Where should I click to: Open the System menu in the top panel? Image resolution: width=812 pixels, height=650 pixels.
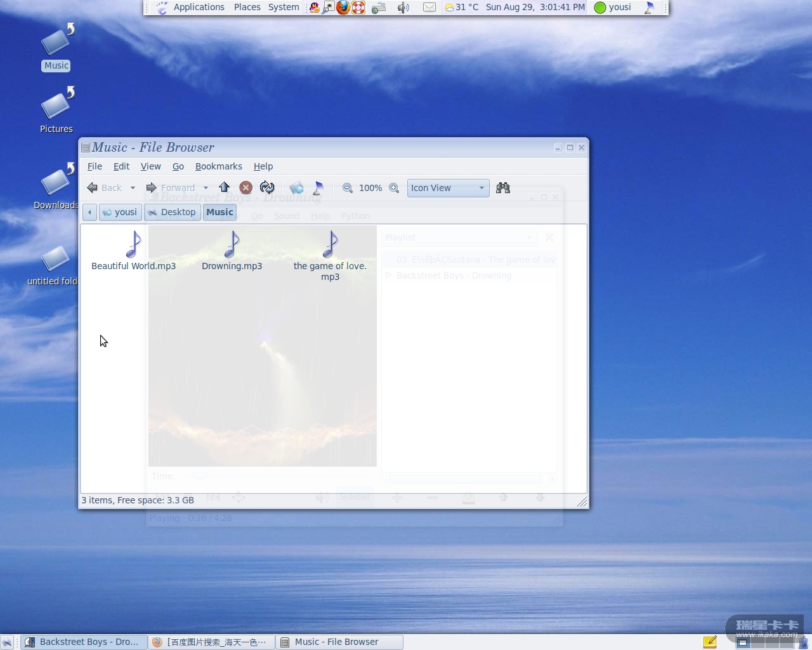(284, 7)
